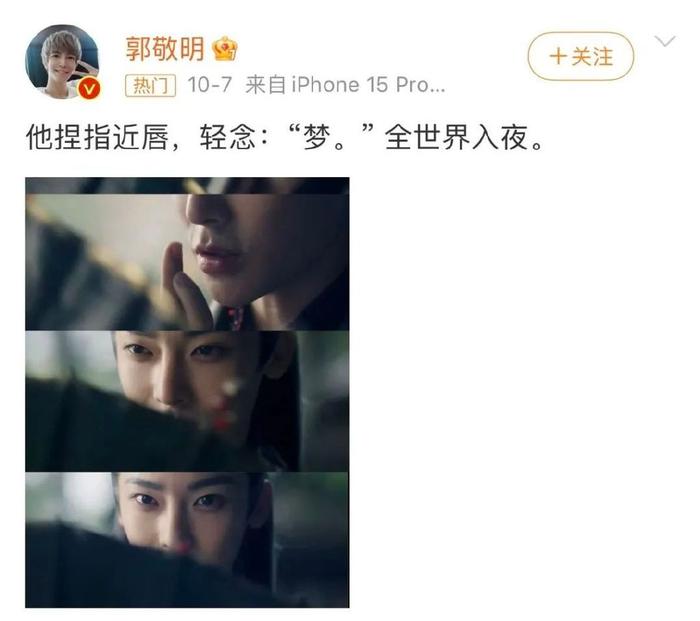The width and height of the screenshot is (700, 621).
Task: Tap the golden crown membership icon
Action: [225, 48]
